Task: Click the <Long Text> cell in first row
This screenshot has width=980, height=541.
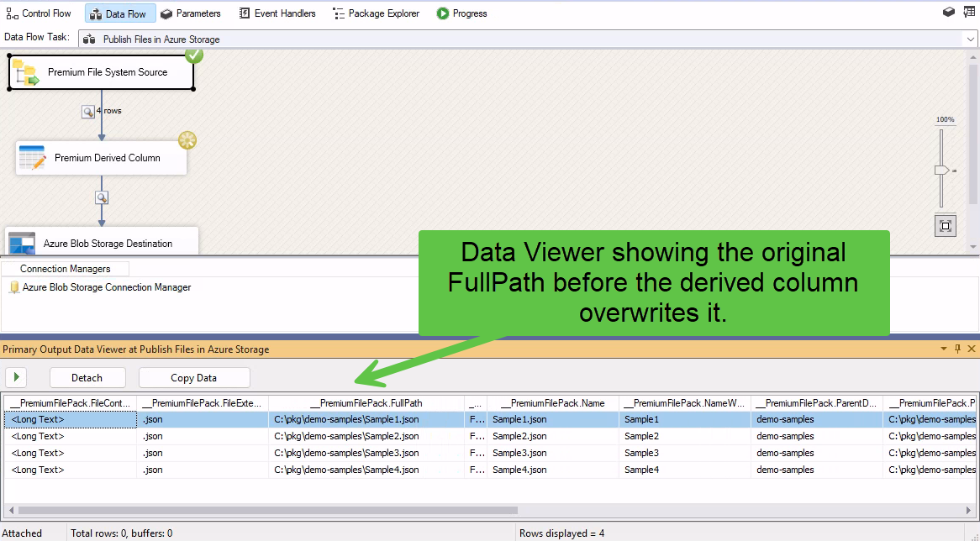Action: click(x=71, y=419)
